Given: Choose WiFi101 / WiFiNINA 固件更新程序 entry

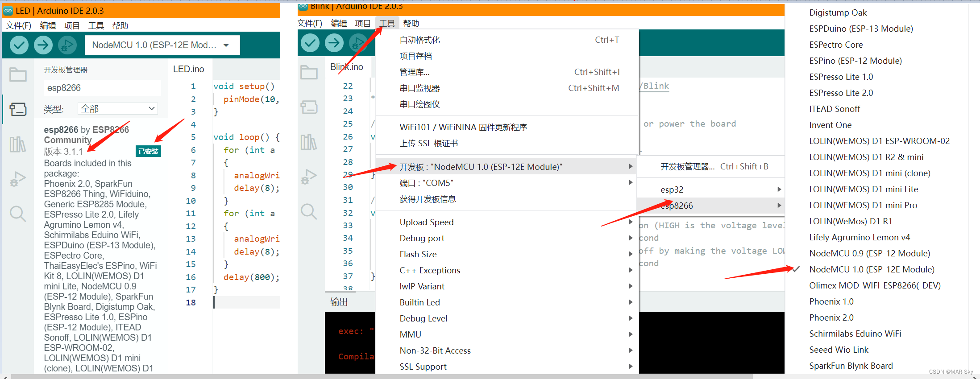Looking at the screenshot, I should click(507, 128).
